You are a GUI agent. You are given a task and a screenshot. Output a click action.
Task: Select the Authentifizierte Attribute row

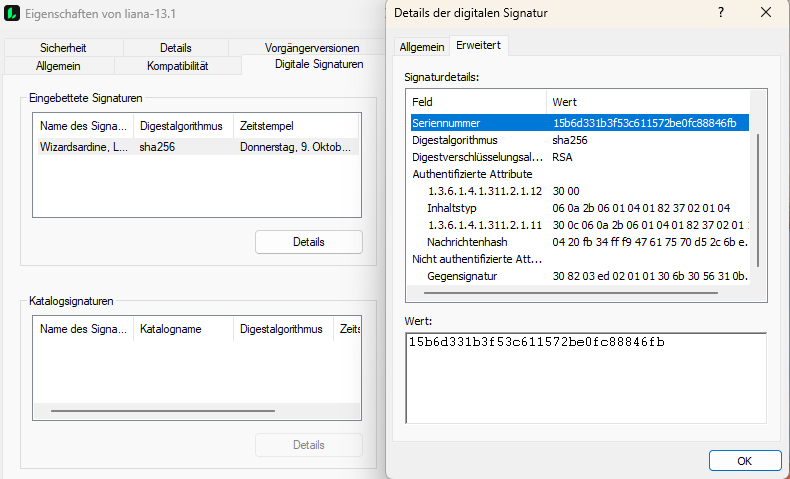(579, 174)
